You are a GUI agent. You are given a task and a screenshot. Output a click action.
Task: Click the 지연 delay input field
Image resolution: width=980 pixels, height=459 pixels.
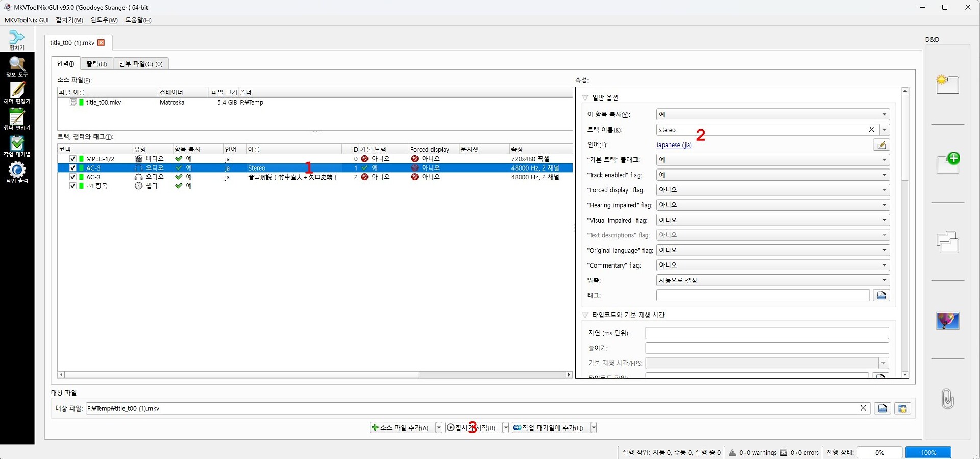pos(767,333)
